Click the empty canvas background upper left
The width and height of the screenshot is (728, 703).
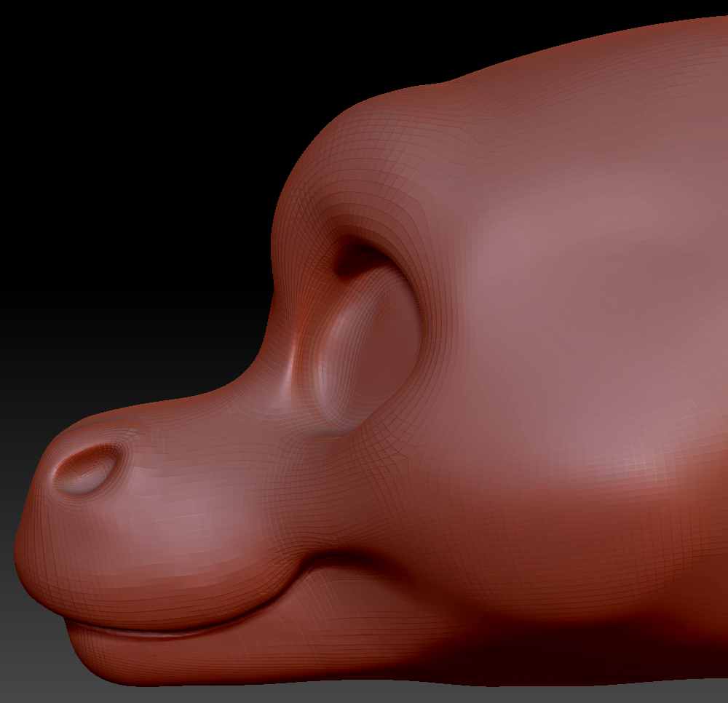point(109,109)
